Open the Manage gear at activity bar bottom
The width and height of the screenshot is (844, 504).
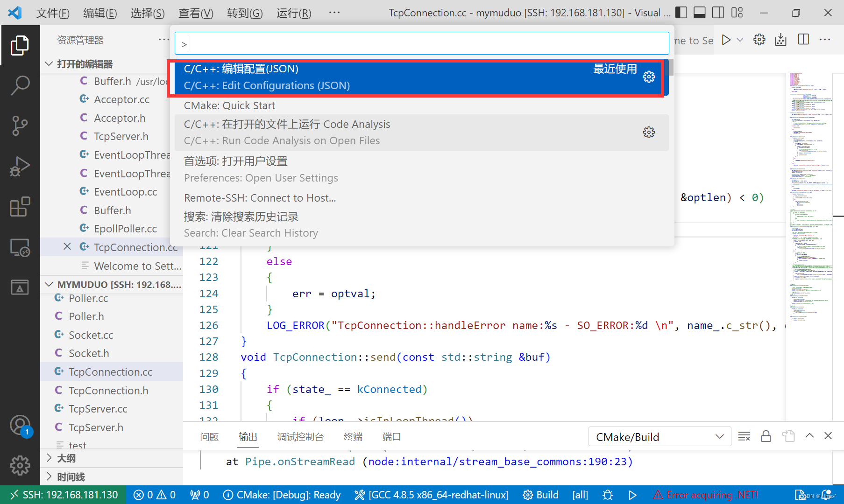tap(20, 465)
